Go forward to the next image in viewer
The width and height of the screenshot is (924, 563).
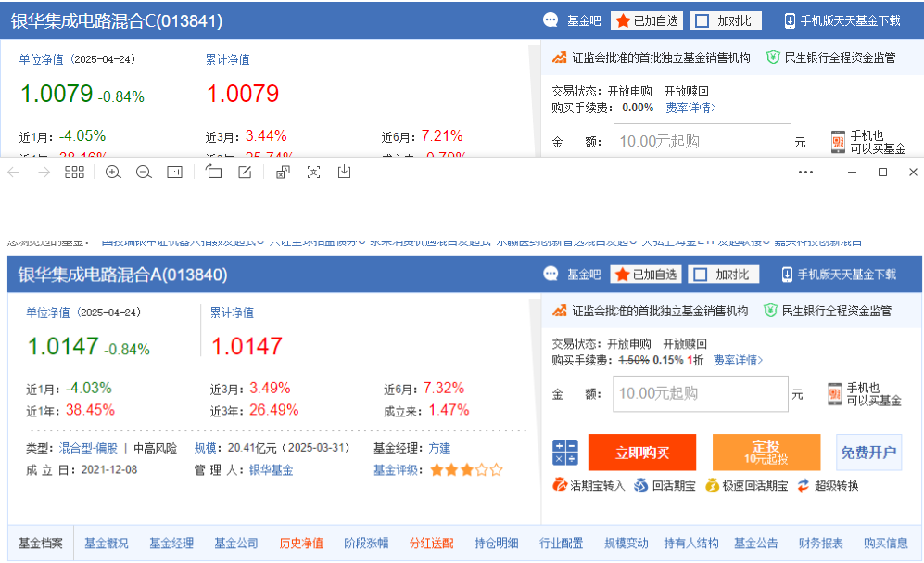pos(44,173)
